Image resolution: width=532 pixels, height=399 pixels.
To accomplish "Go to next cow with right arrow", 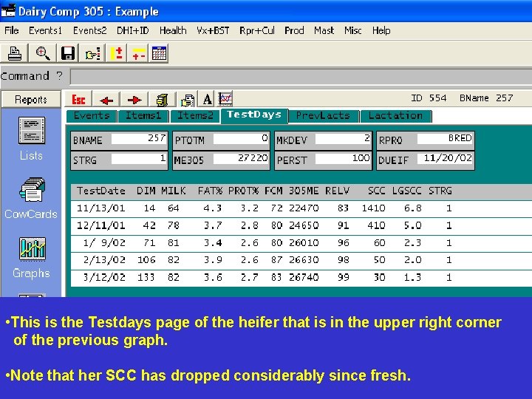I will pos(134,100).
